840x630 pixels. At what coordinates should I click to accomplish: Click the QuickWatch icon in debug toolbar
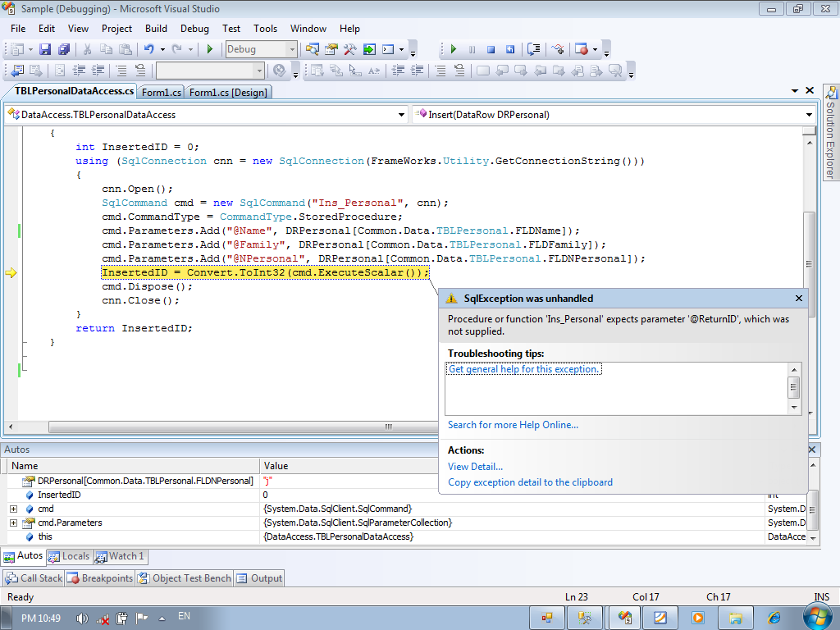tap(558, 49)
